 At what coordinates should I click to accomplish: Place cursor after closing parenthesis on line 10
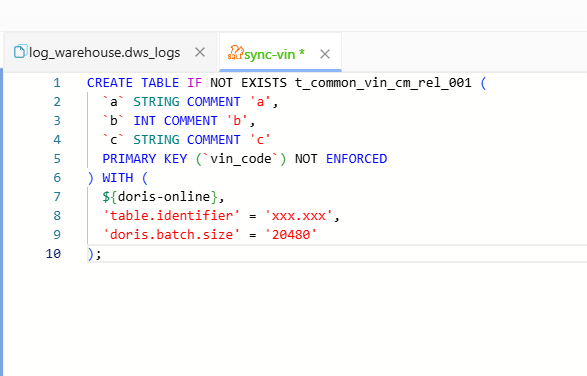pyautogui.click(x=94, y=254)
